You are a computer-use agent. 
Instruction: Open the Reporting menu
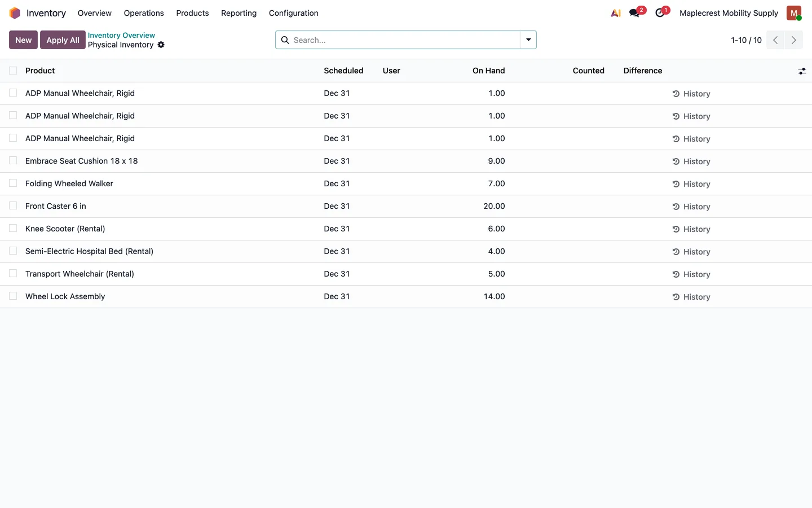[239, 13]
